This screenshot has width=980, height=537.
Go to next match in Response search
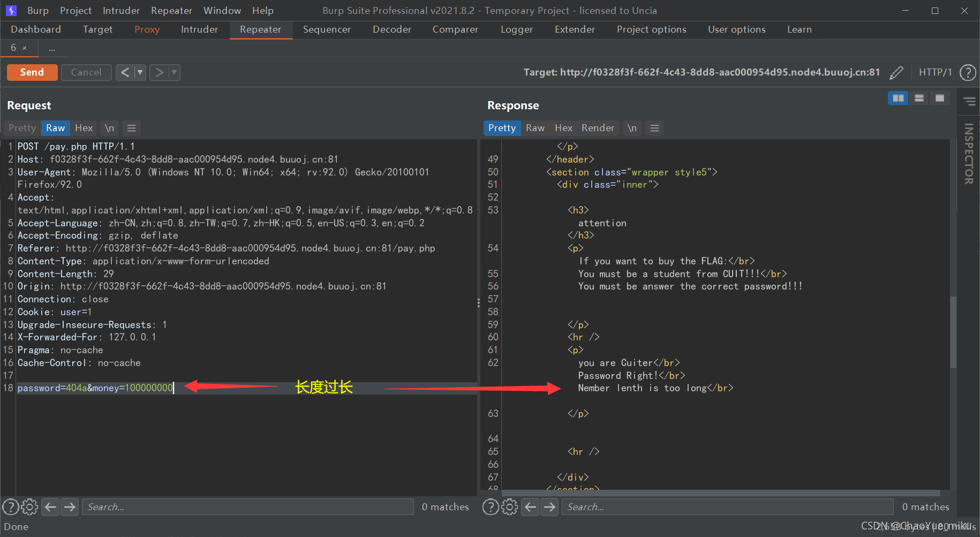(x=549, y=506)
